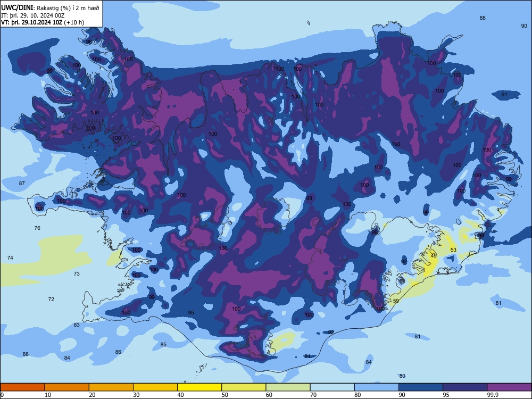This screenshot has height=399, width=532.
Task: Select the legend tick label '20'
Action: [92, 395]
